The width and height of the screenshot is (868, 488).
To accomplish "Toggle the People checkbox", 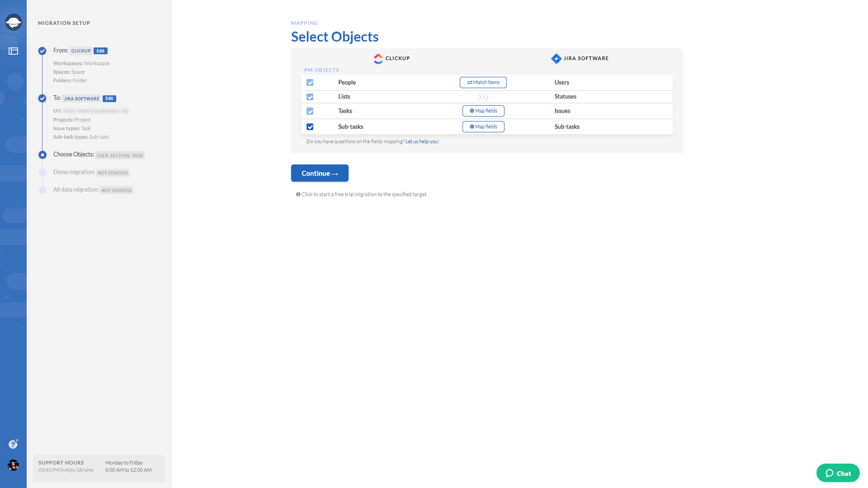I will coord(310,82).
